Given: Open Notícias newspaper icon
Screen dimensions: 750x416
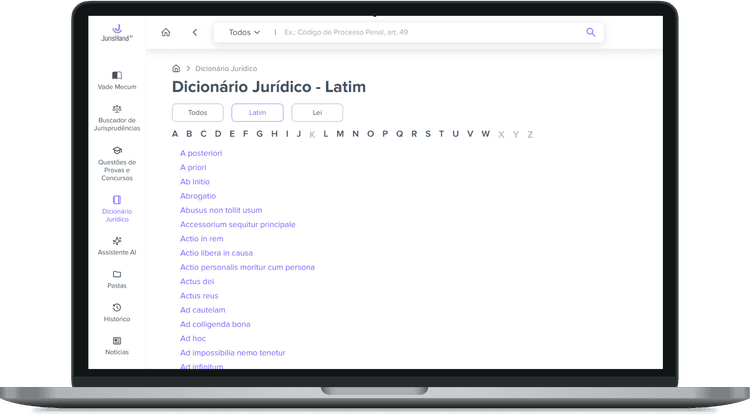Looking at the screenshot, I should 117,341.
